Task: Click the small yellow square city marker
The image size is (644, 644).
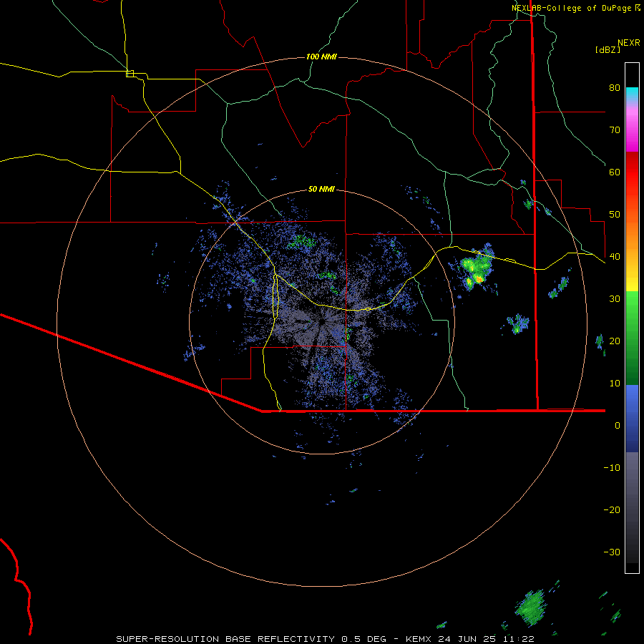Action: point(130,74)
